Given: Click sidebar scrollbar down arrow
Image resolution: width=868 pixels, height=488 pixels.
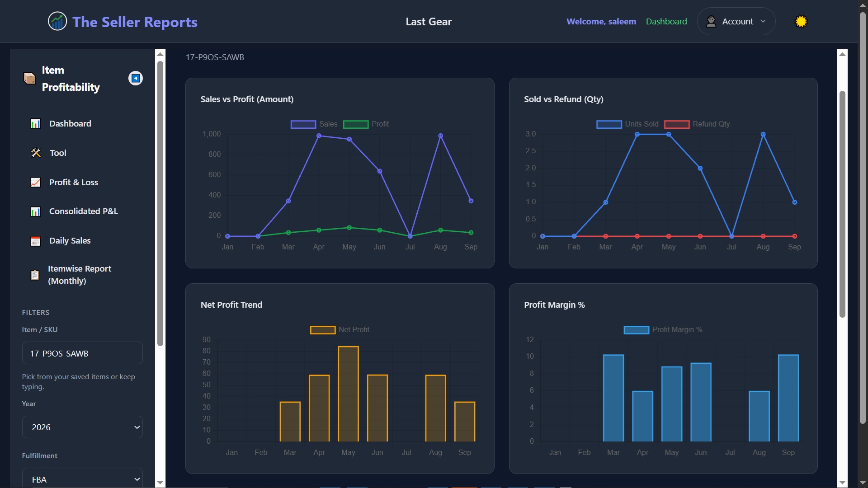Looking at the screenshot, I should [x=160, y=483].
